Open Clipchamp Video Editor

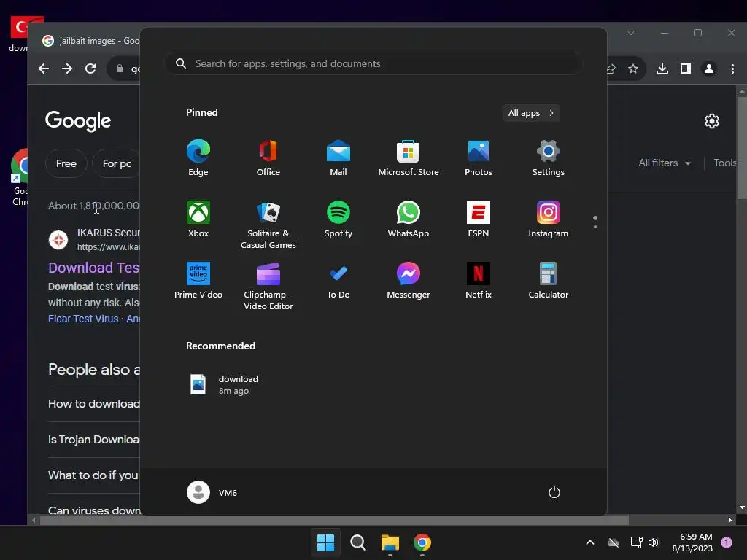click(x=268, y=286)
